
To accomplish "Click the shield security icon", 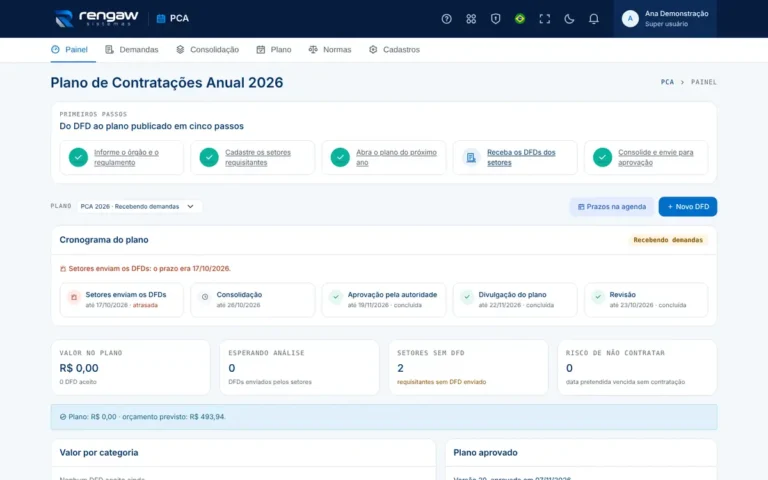I will click(x=495, y=19).
